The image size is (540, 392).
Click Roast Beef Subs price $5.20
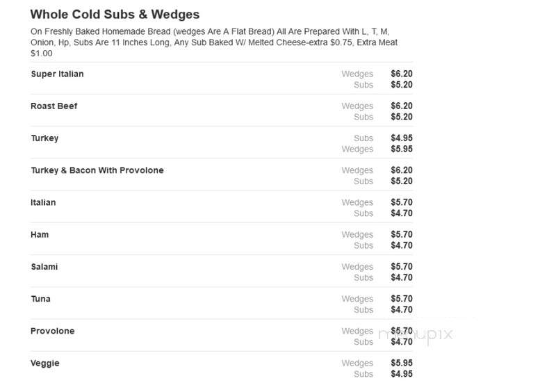402,117
